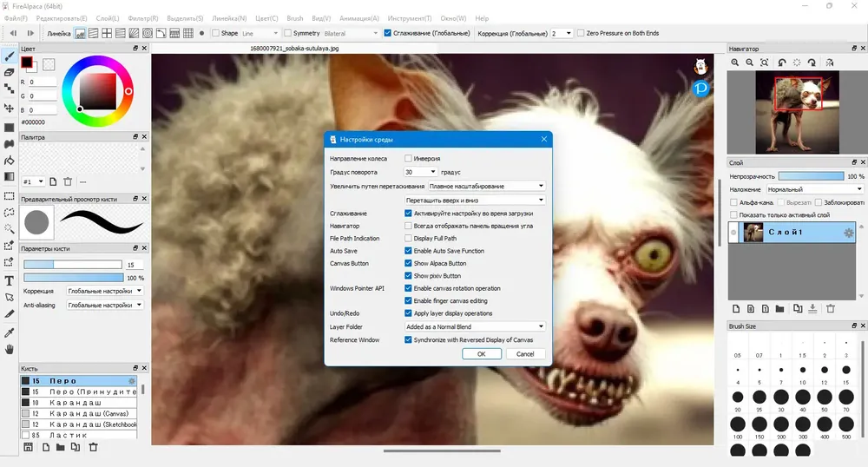This screenshot has width=868, height=467.
Task: Click the snap off icon
Action: tap(80, 33)
